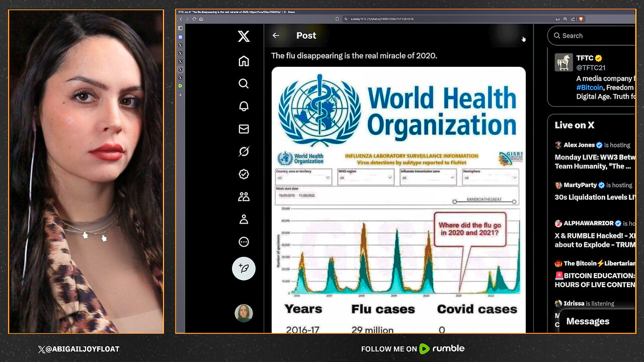Click the browser forward arrow
The height and width of the screenshot is (362, 644).
[187, 19]
